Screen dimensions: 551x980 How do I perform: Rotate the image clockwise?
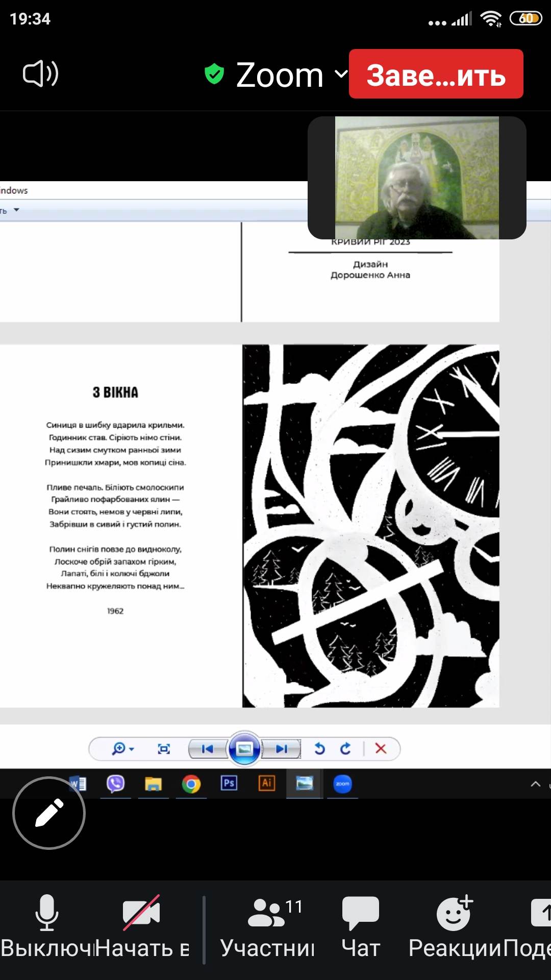345,749
